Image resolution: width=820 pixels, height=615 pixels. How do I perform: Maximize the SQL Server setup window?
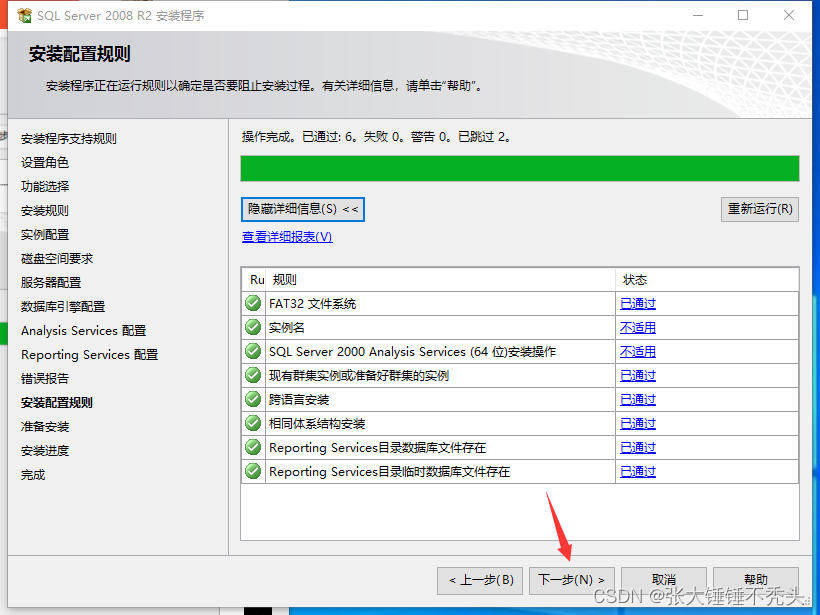point(743,16)
